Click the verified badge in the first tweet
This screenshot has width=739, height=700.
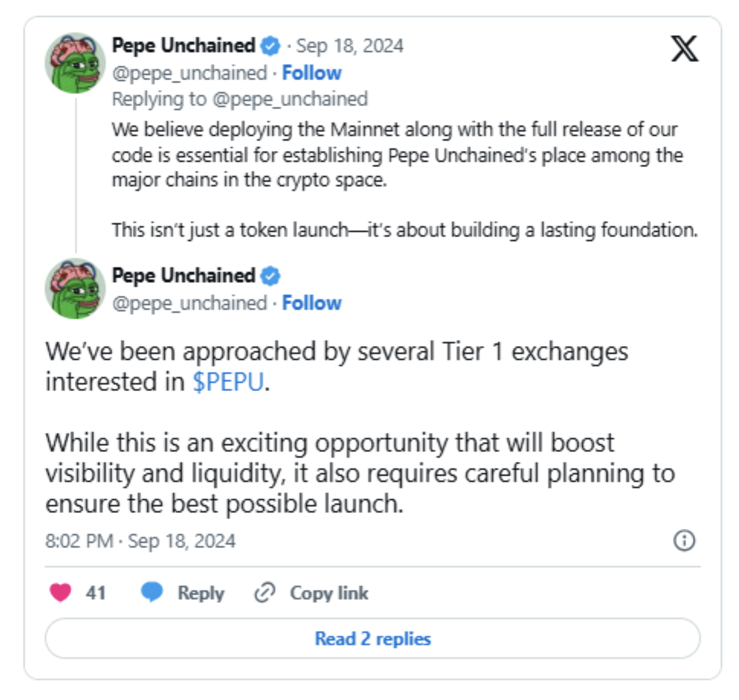click(x=270, y=46)
